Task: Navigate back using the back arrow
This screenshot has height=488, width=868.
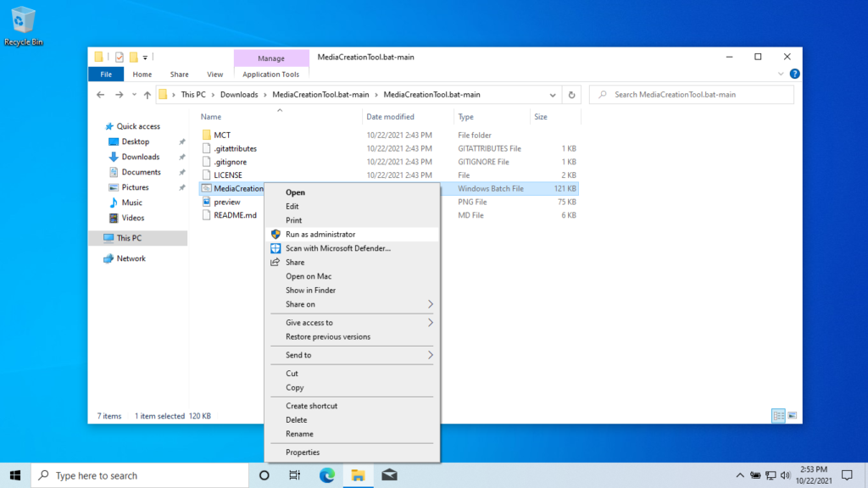Action: (x=100, y=94)
